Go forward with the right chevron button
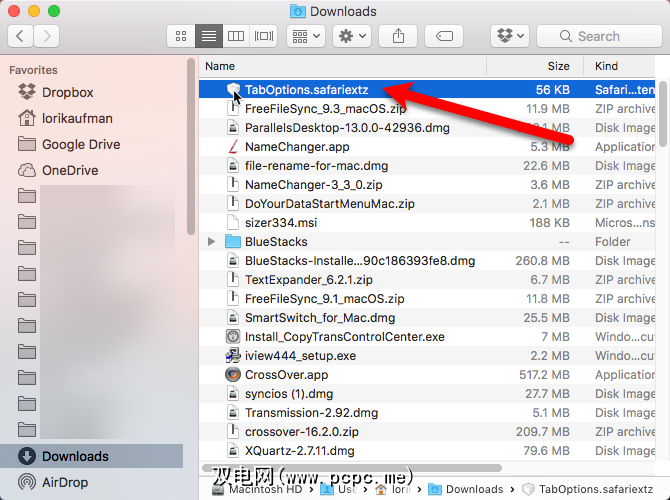The image size is (670, 500). 46,36
